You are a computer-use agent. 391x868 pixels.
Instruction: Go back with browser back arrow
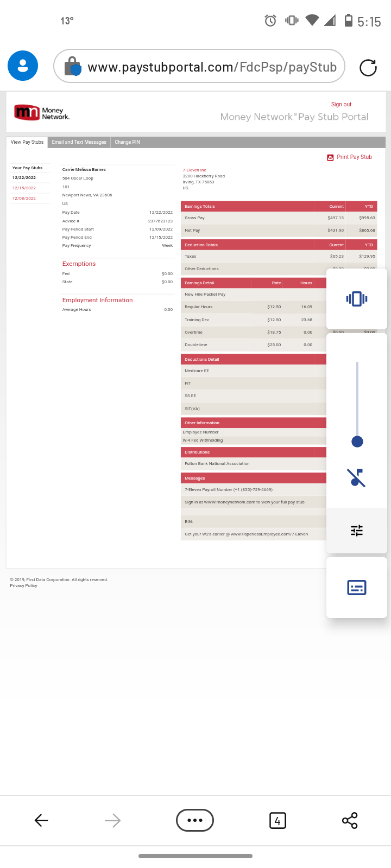coord(41,820)
